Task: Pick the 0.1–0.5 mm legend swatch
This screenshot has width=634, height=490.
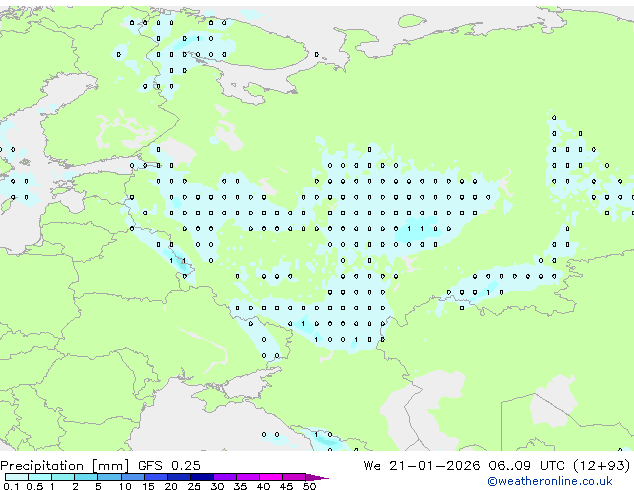Action: click(17, 477)
